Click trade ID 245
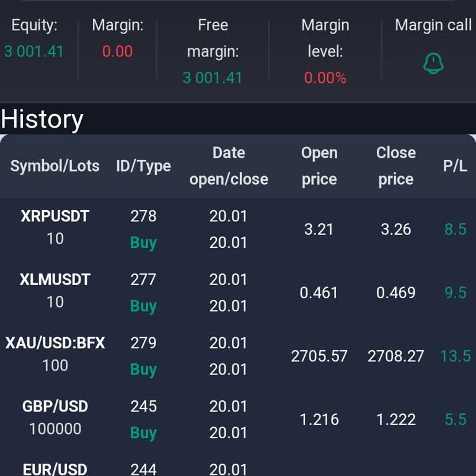476x476 pixels. [x=143, y=407]
